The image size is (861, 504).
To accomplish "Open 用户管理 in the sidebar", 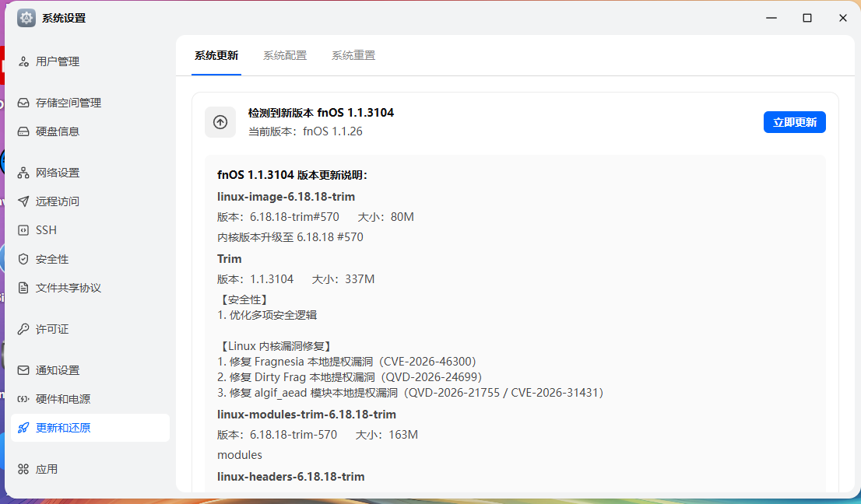I will [x=90, y=61].
